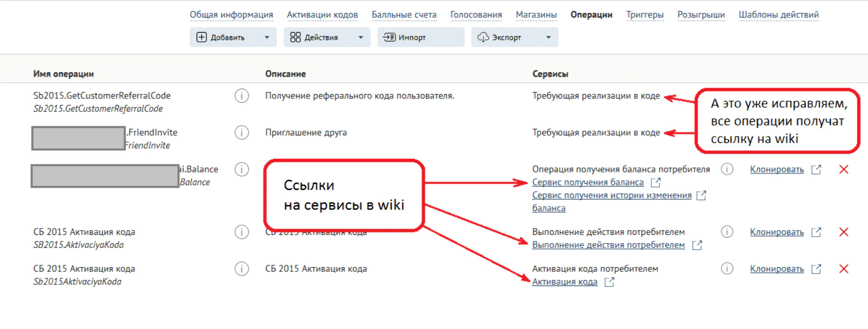Viewport: 868px width, 329px height.
Task: Click the Описание column header
Action: click(x=286, y=74)
